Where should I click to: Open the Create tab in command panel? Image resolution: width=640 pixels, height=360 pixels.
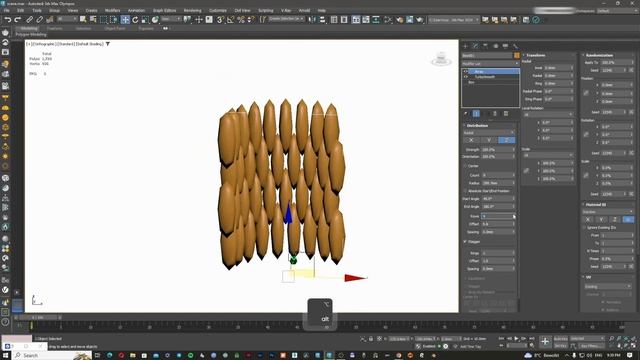pyautogui.click(x=465, y=46)
